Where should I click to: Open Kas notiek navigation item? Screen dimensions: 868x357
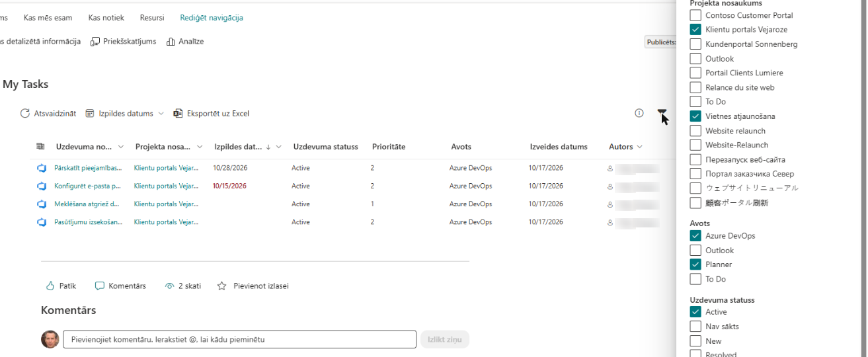[x=106, y=18]
